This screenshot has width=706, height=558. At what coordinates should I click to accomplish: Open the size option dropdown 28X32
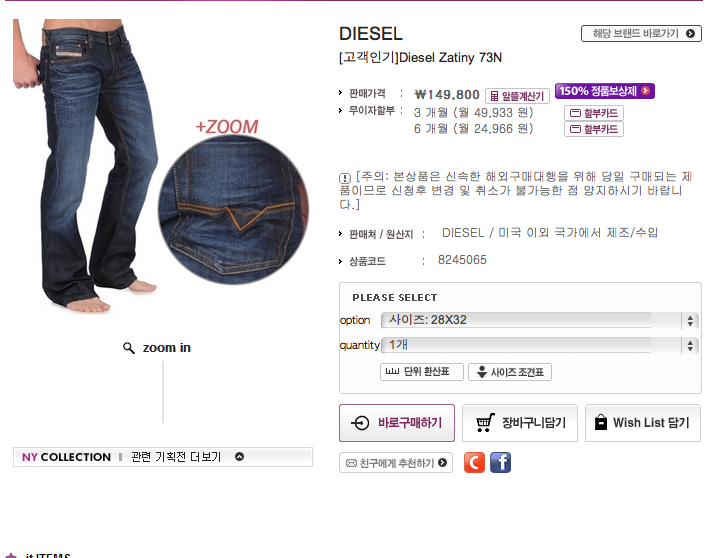coord(539,320)
